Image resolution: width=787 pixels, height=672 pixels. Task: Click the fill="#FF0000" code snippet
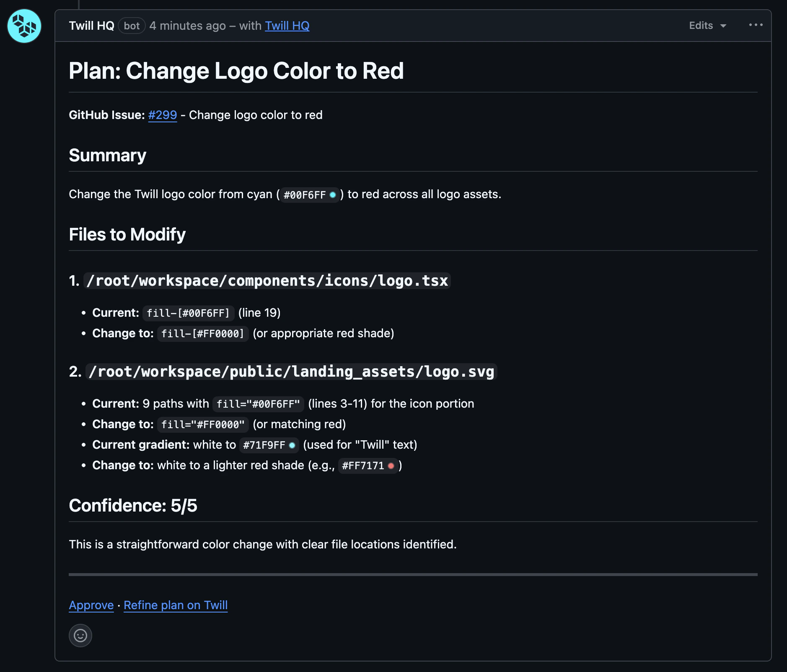[203, 424]
